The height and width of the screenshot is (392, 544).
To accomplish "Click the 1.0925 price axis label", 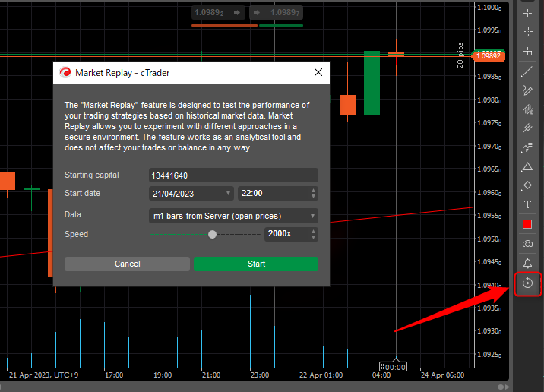I will [x=489, y=355].
